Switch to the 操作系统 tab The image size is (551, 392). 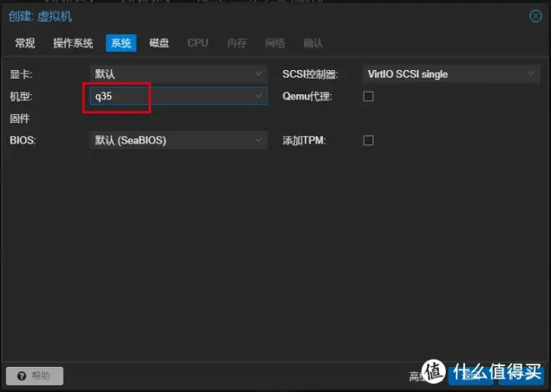(73, 43)
